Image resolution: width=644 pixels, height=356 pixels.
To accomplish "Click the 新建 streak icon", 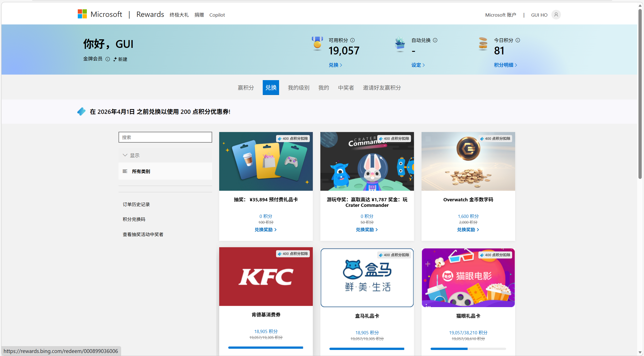I will tap(115, 59).
